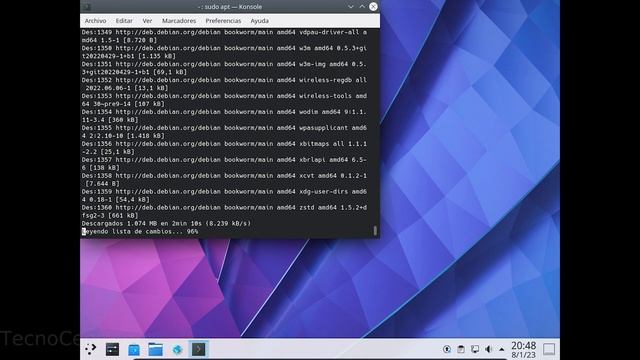Open the updates notifier tray icon
640x360 pixels.
click(447, 349)
